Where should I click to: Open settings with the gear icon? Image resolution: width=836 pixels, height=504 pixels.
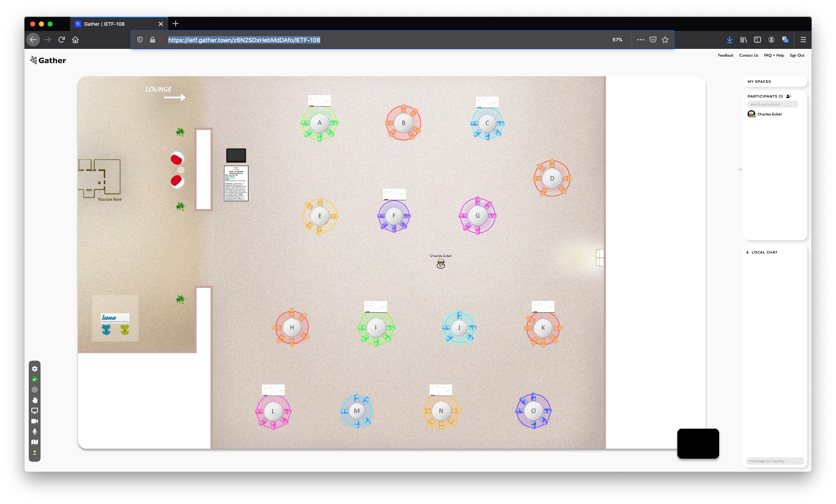(34, 369)
